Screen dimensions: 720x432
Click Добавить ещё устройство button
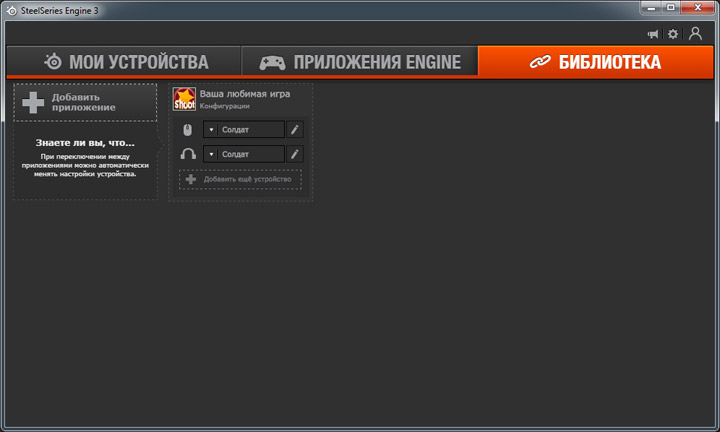coord(240,179)
